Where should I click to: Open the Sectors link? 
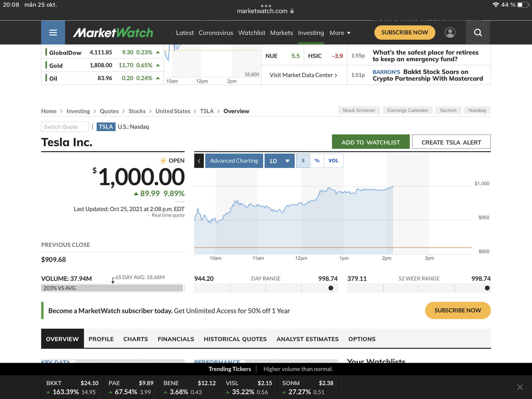tap(448, 110)
